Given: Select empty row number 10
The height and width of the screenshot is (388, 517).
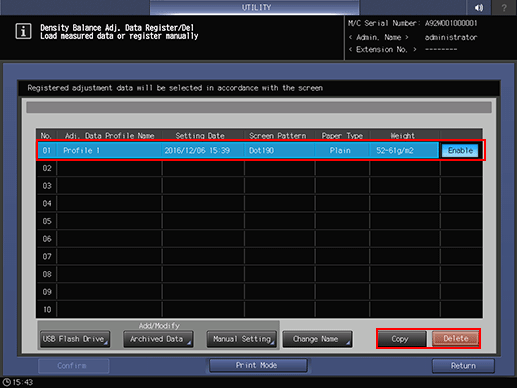Looking at the screenshot, I should (x=259, y=309).
